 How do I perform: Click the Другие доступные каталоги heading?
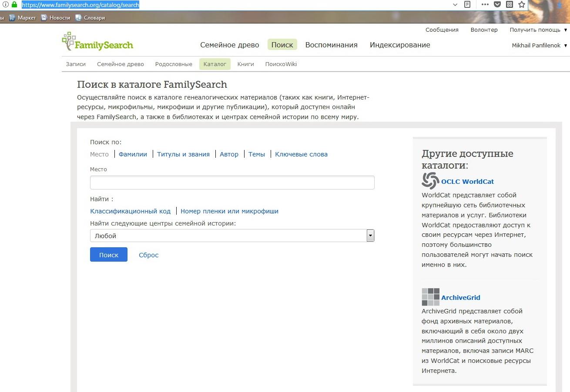467,159
